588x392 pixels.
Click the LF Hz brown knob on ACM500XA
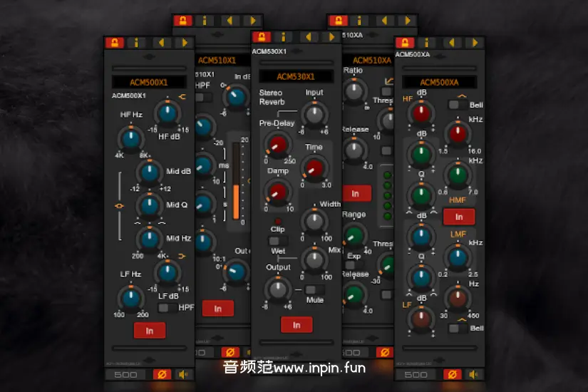(x=458, y=298)
